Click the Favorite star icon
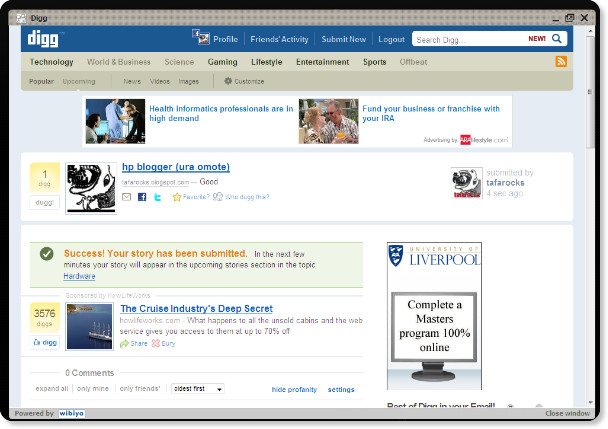 click(x=177, y=197)
